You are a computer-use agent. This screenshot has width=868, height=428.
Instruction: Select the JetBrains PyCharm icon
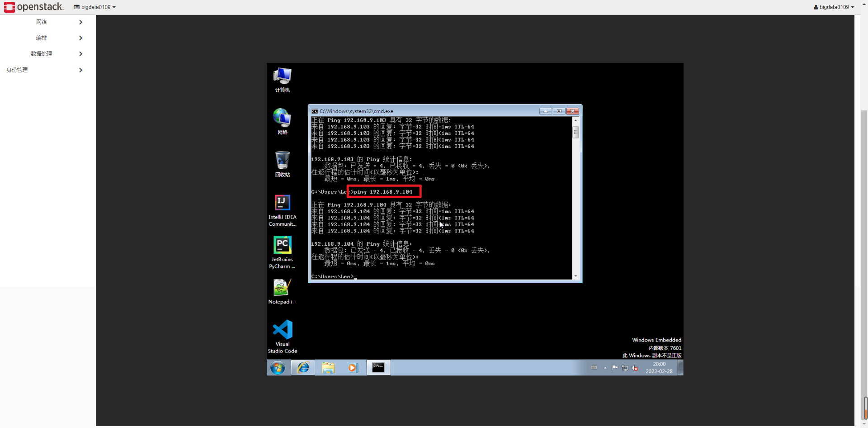[x=283, y=252]
